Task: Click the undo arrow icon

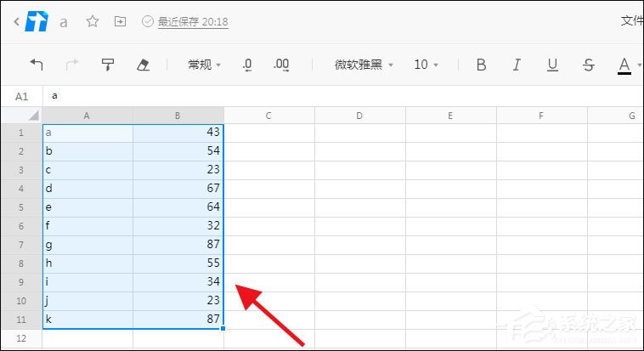Action: pyautogui.click(x=37, y=65)
